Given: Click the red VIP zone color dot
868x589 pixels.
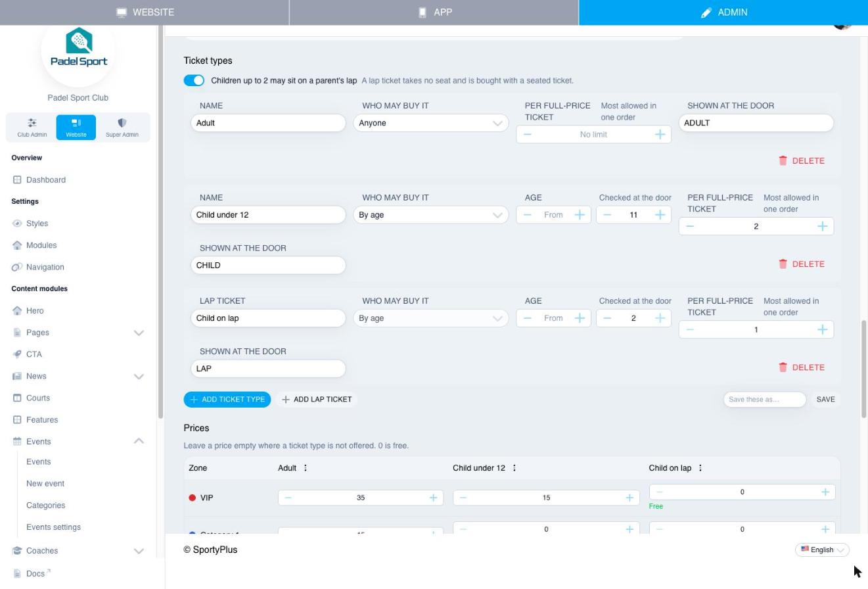Looking at the screenshot, I should coord(193,498).
